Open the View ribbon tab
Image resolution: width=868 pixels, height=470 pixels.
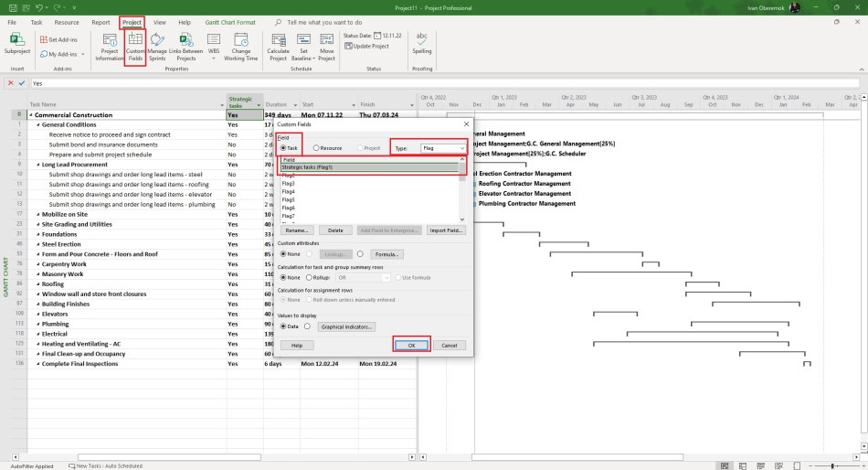[x=159, y=23]
